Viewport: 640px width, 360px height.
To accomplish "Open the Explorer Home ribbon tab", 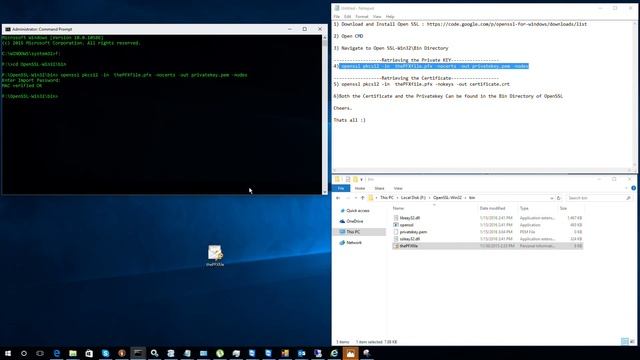I will 360,188.
